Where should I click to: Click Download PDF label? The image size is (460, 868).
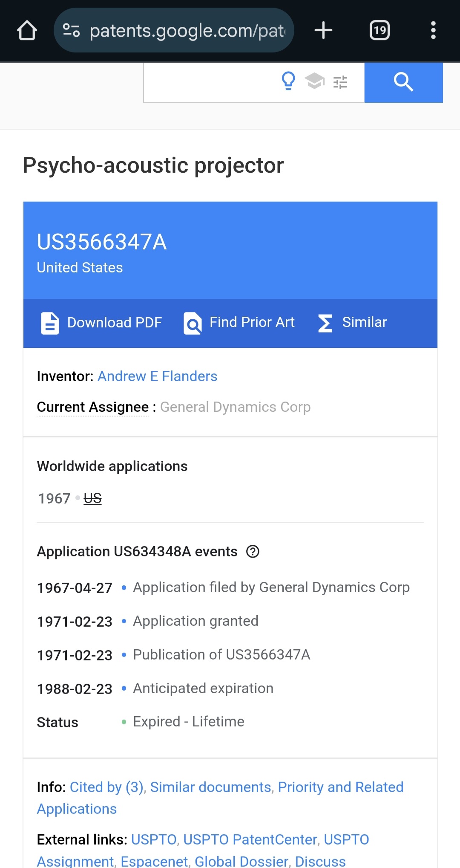click(115, 323)
